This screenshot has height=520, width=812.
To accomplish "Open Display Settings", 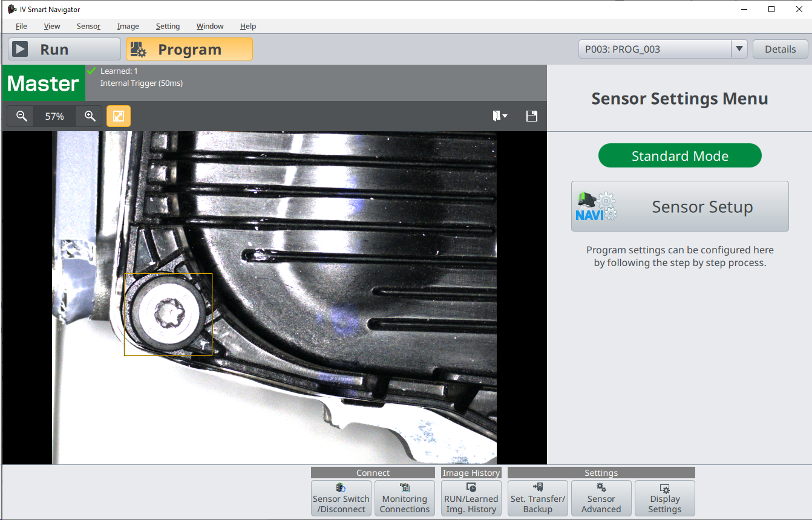I will [x=665, y=498].
